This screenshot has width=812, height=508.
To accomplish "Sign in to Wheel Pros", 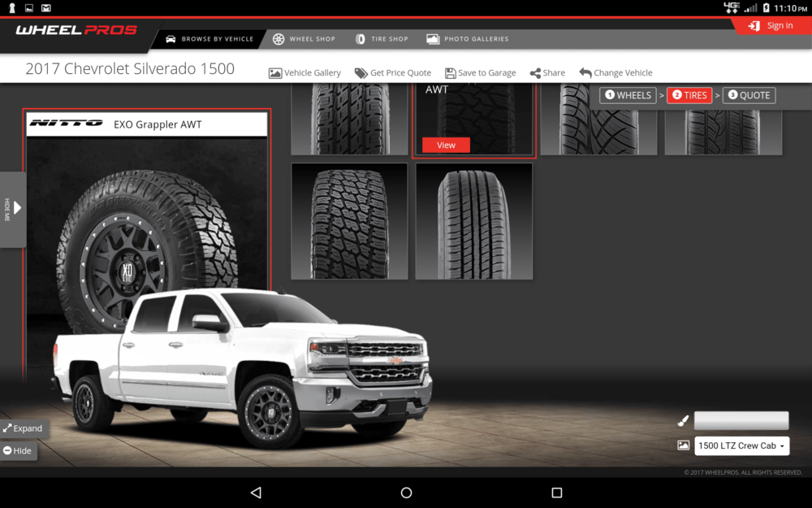I will pos(772,24).
